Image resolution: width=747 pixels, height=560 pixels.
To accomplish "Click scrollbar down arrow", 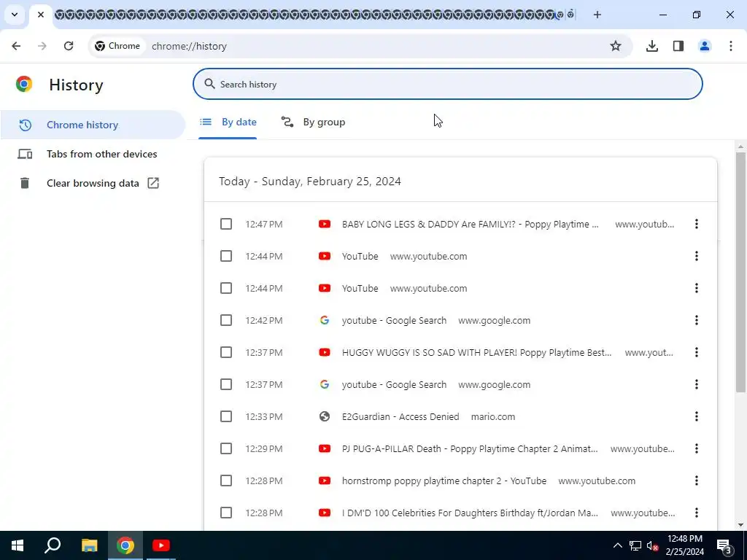I will coord(740,525).
